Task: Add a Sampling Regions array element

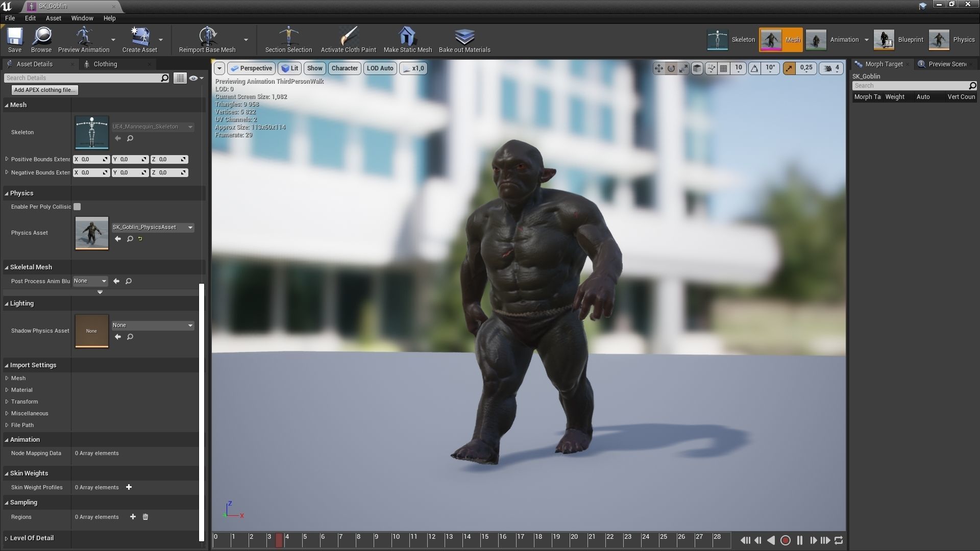Action: tap(133, 517)
